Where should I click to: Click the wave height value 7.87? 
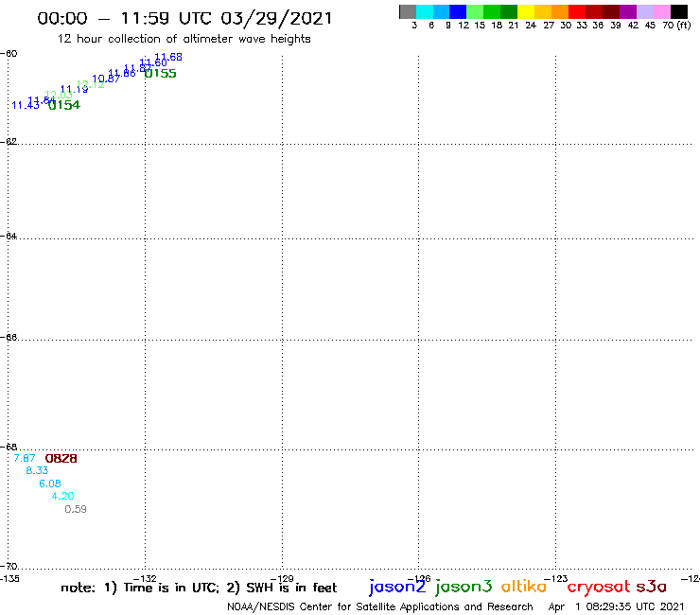25,458
